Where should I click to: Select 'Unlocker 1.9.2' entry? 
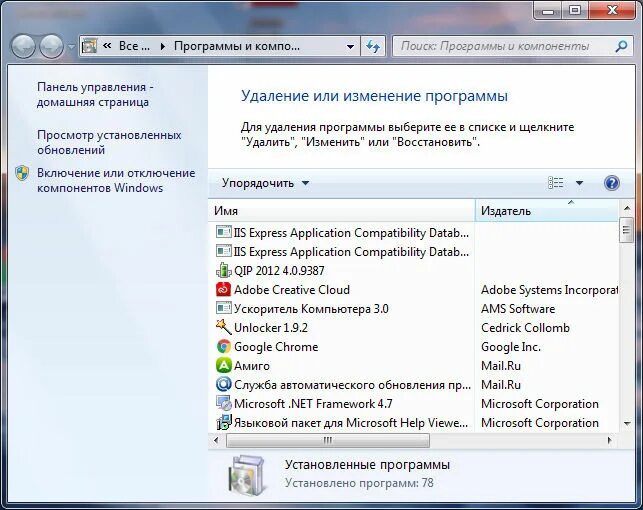[x=271, y=328]
